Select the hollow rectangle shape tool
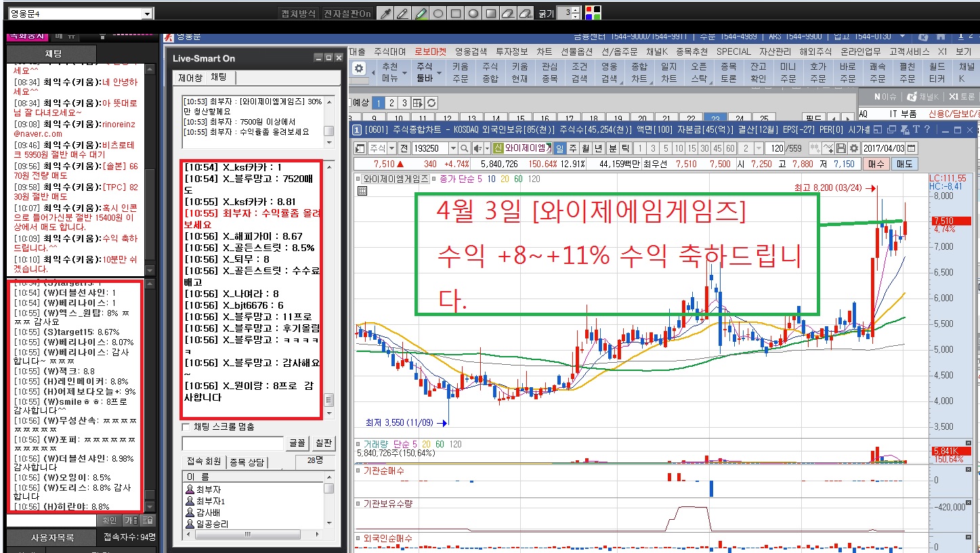 tap(455, 14)
